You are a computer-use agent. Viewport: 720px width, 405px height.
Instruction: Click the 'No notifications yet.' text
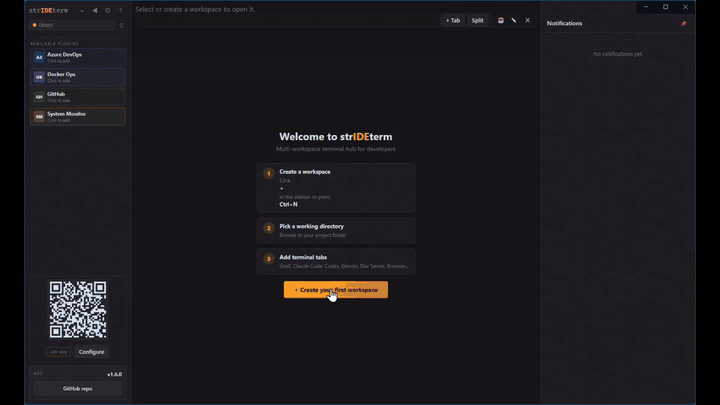[x=618, y=54]
